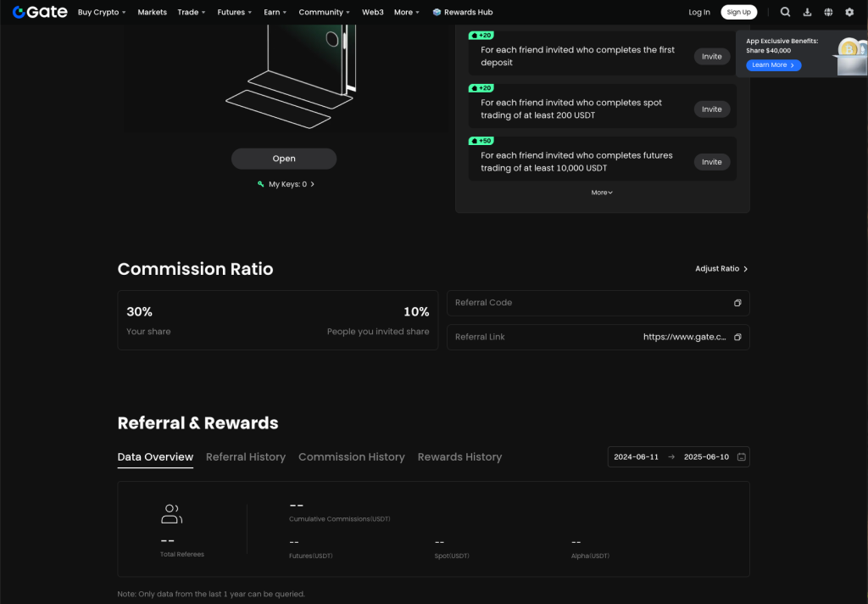Expand the Buy Crypto menu
This screenshot has width=868, height=604.
pyautogui.click(x=102, y=12)
